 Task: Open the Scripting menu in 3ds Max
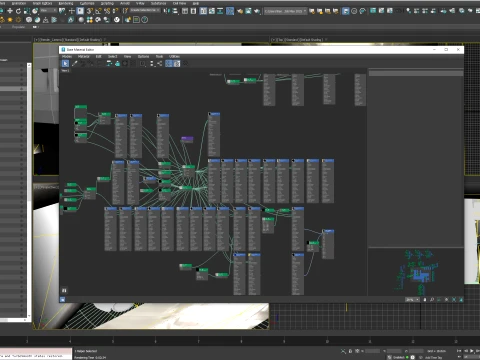[x=107, y=3]
